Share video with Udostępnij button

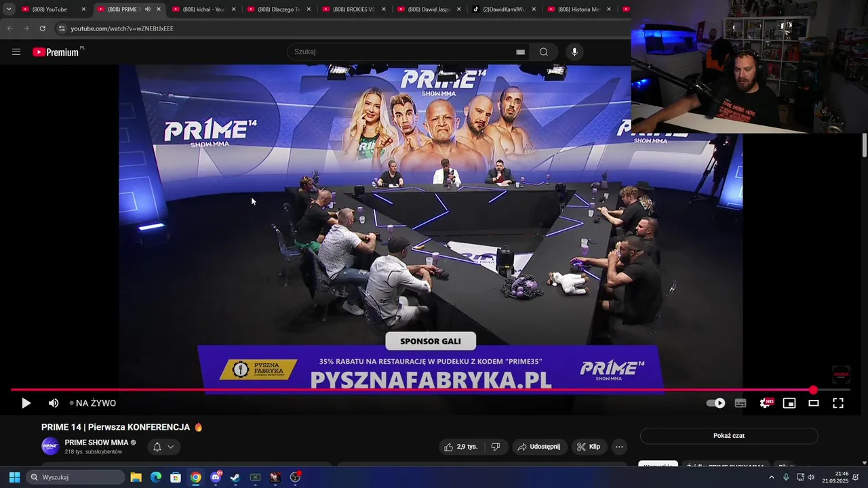click(x=539, y=447)
